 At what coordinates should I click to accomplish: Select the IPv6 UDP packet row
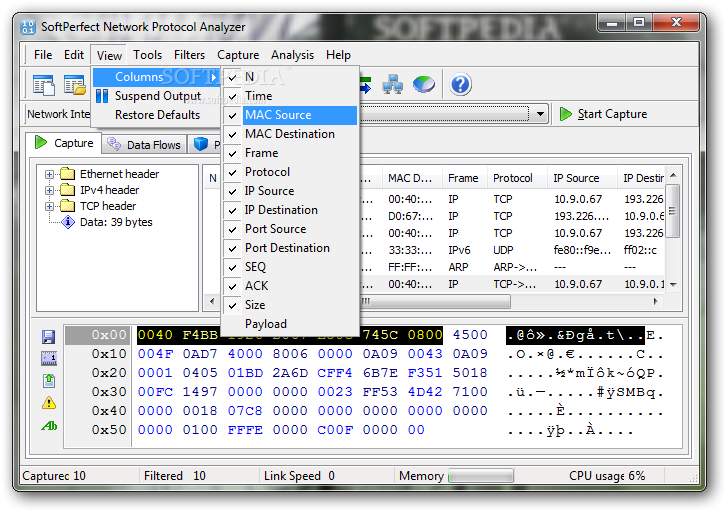[512, 250]
